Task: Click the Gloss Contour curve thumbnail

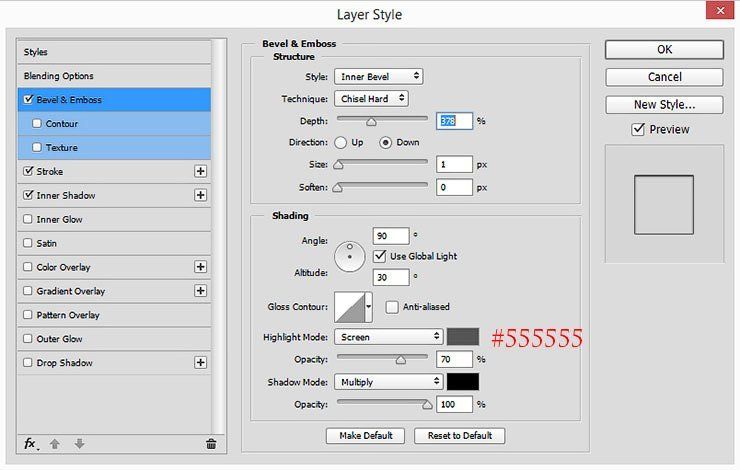Action: (x=350, y=307)
